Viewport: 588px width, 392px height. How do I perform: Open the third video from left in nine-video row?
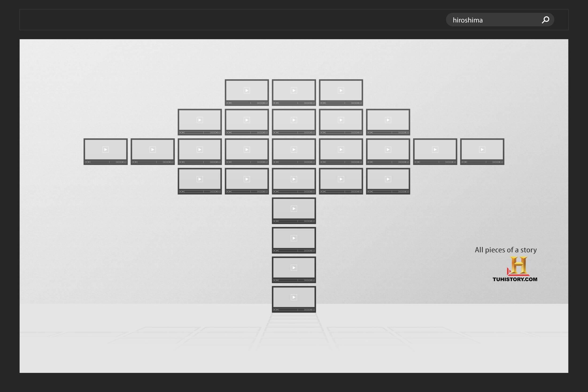point(200,151)
